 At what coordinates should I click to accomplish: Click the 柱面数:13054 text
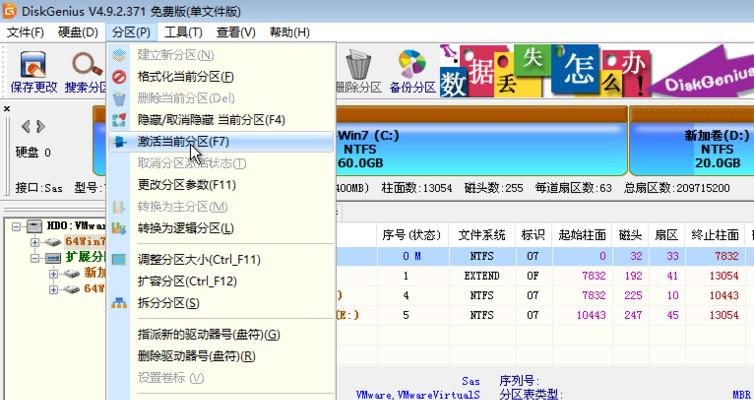click(x=417, y=188)
